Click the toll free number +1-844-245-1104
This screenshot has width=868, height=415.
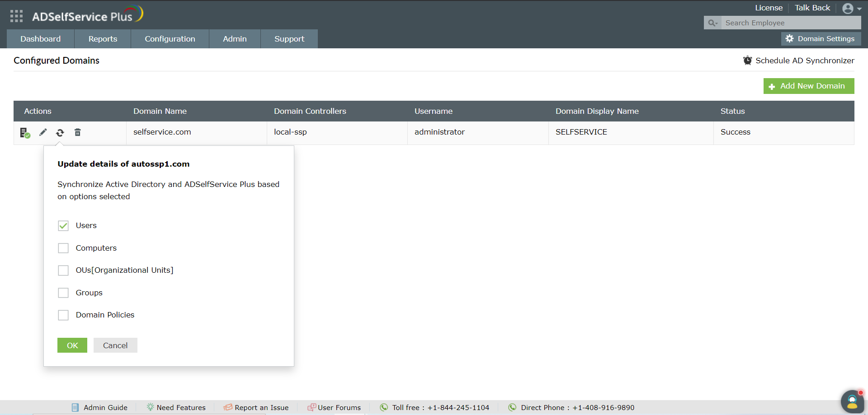pos(458,407)
